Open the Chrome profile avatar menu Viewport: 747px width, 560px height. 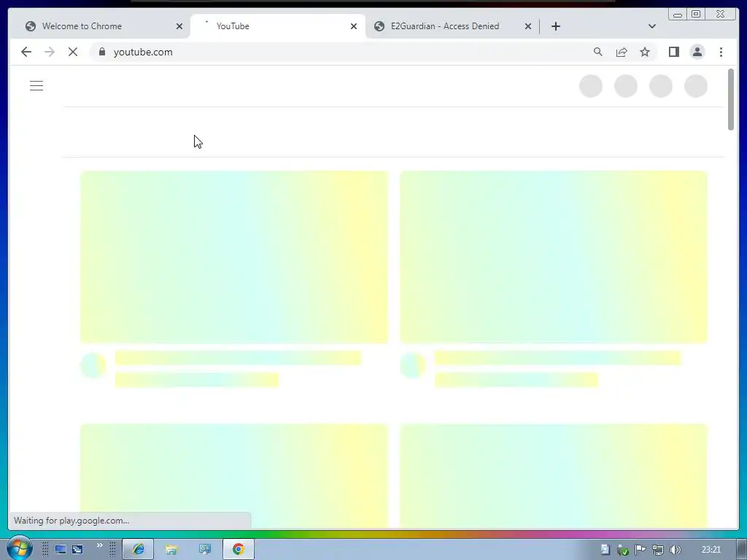697,52
